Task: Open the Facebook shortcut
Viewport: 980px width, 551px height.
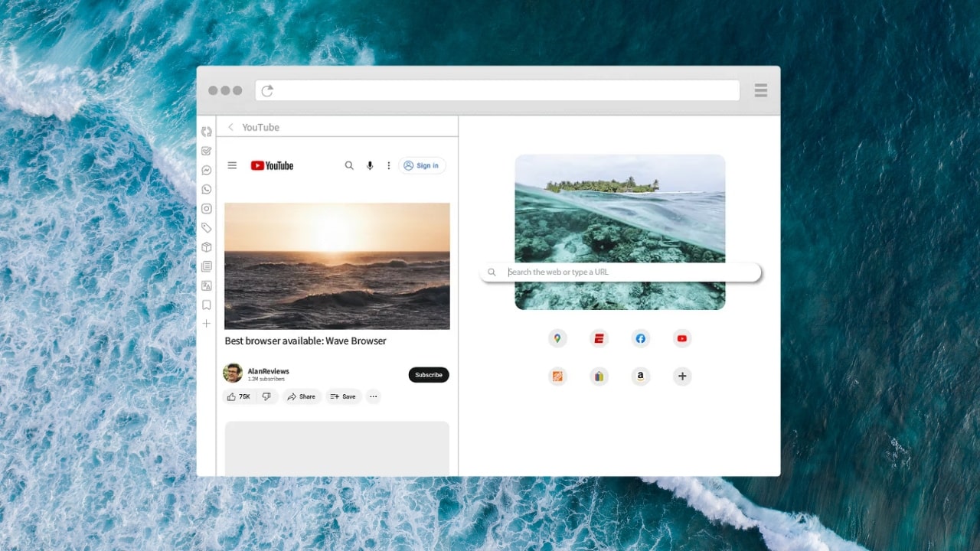Action: [641, 338]
